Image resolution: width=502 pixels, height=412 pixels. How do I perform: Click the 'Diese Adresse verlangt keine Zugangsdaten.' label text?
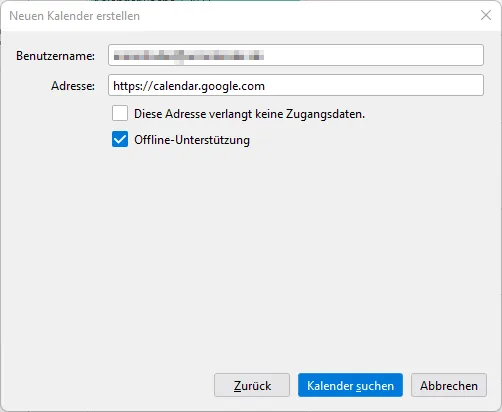pos(249,114)
